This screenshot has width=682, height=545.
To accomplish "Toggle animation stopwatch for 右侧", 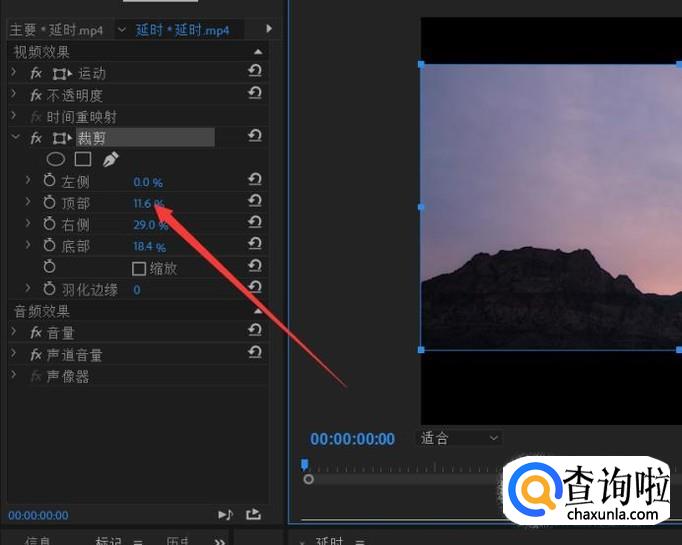I will (x=50, y=224).
